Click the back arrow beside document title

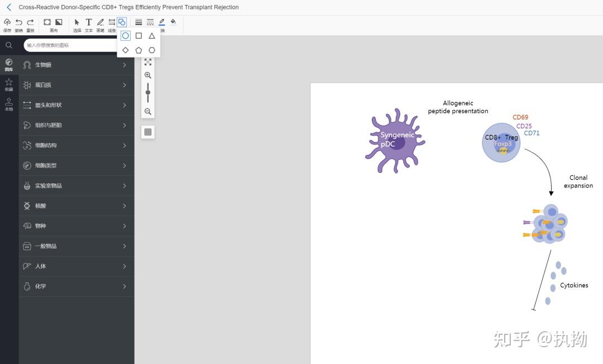(x=9, y=7)
